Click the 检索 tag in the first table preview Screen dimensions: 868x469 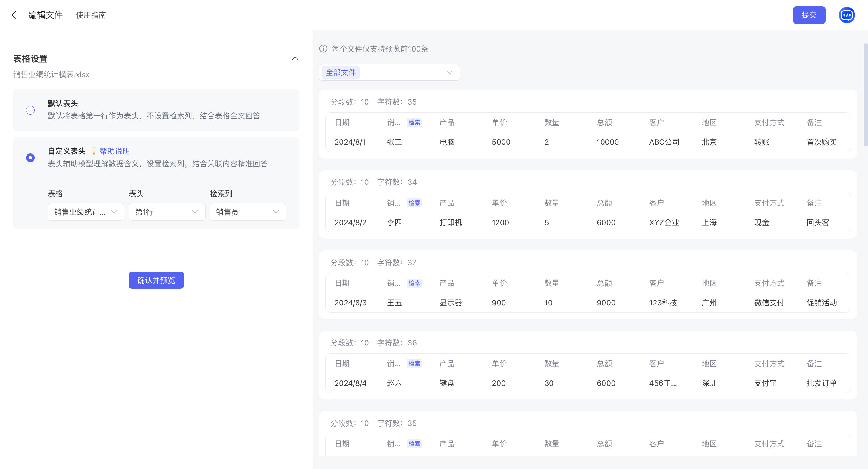coord(414,123)
